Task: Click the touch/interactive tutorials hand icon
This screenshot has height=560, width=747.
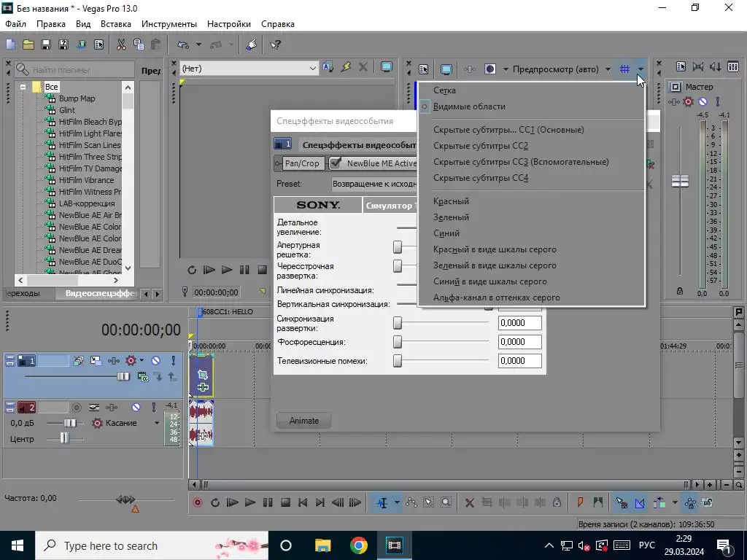Action: tap(251, 44)
